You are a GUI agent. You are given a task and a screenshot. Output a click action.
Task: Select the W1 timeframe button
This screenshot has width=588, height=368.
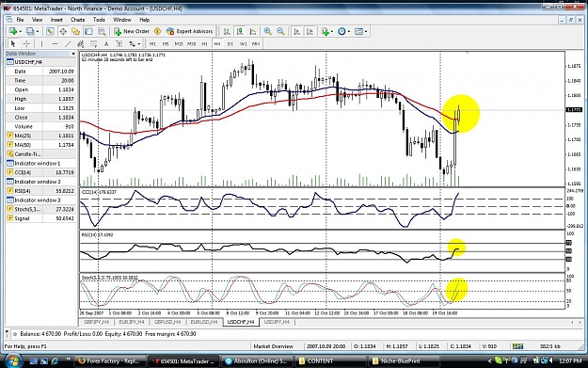pos(244,44)
